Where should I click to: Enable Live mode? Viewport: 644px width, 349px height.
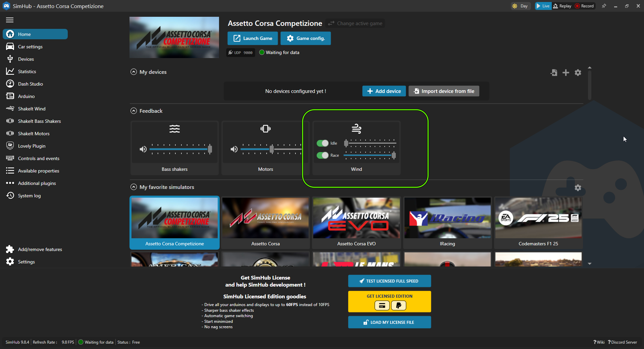click(x=543, y=6)
